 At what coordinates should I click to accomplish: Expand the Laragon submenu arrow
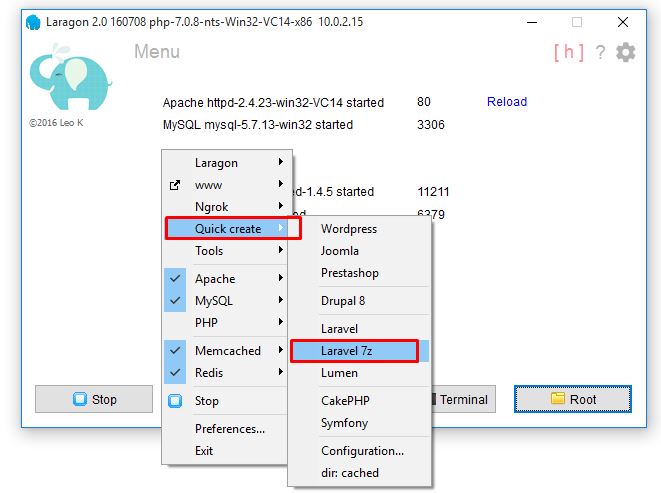click(x=281, y=162)
